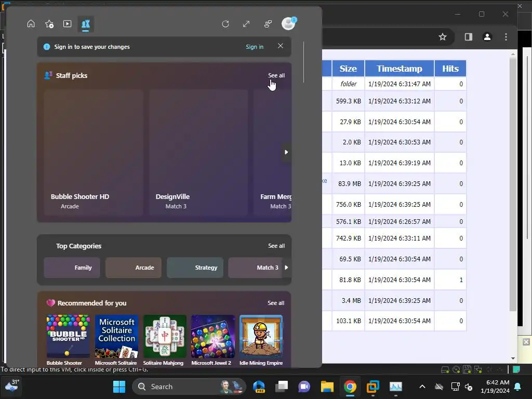
Task: Sort file list by Timestamp column
Action: 400,69
